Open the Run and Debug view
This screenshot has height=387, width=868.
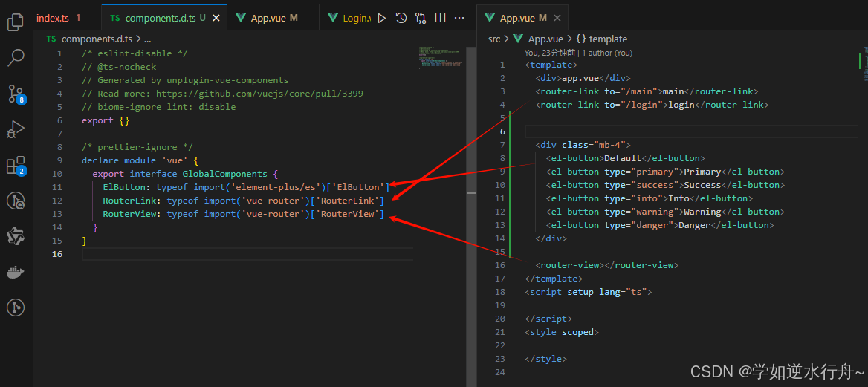(x=16, y=129)
